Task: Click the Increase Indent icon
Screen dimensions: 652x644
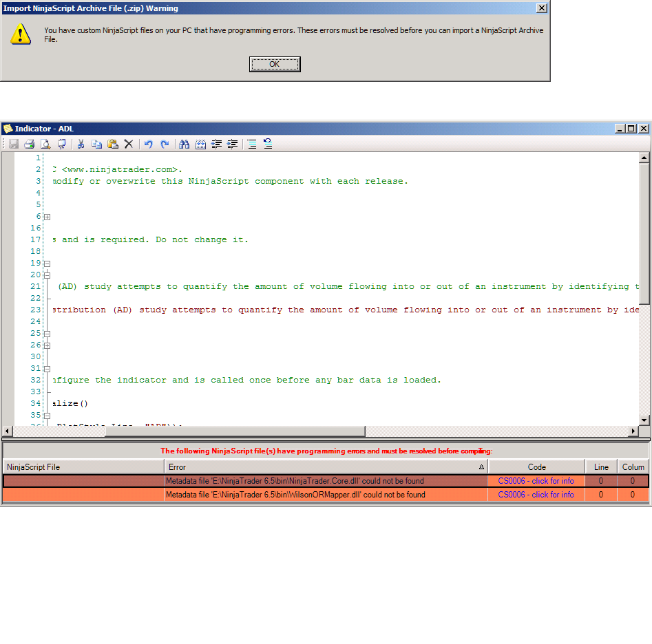Action: pos(233,144)
